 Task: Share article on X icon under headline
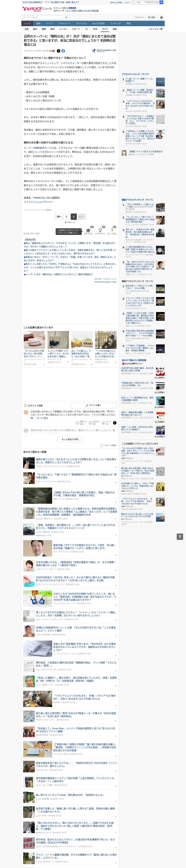click(58, 51)
